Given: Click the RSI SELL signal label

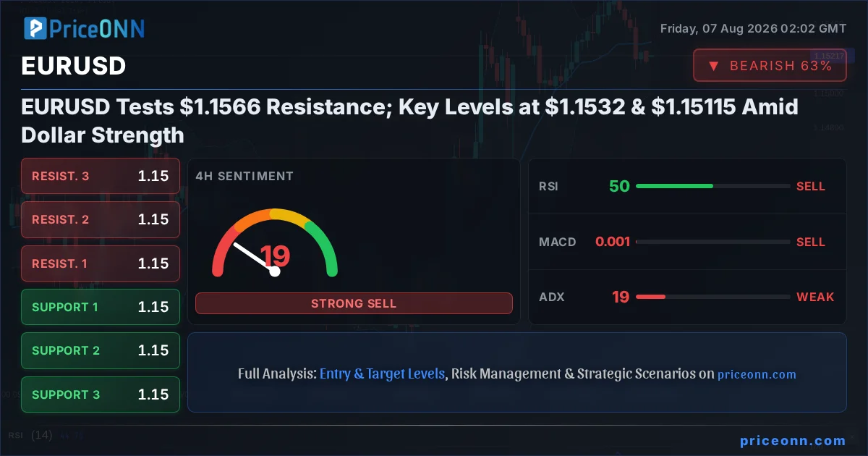Looking at the screenshot, I should click(811, 186).
